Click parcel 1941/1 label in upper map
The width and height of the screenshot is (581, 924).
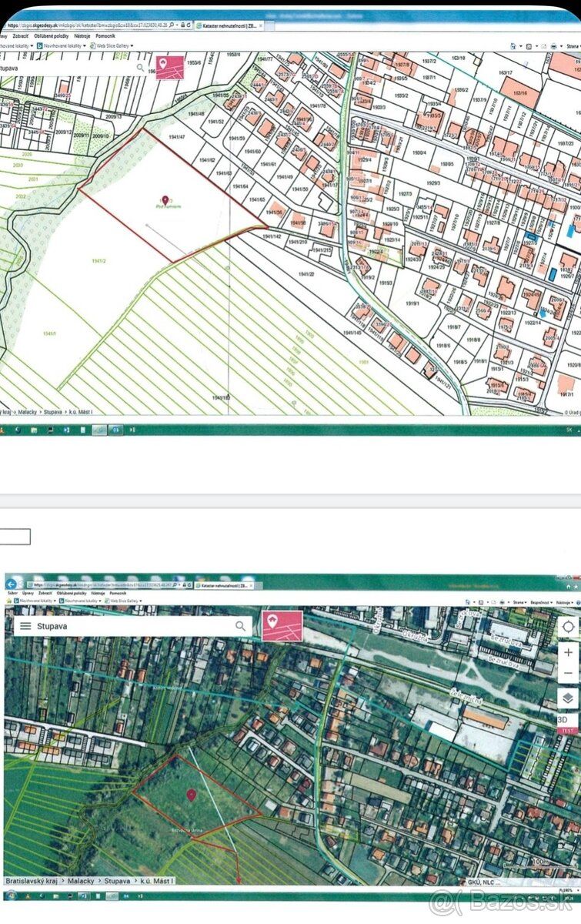(x=50, y=333)
